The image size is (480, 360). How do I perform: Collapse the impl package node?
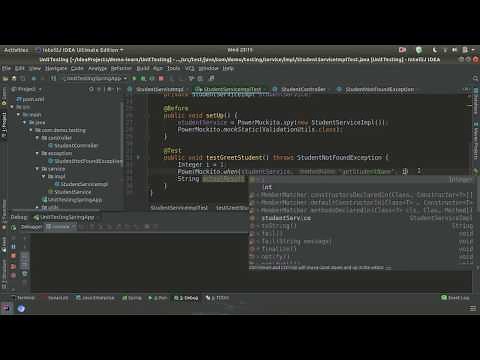pos(43,176)
